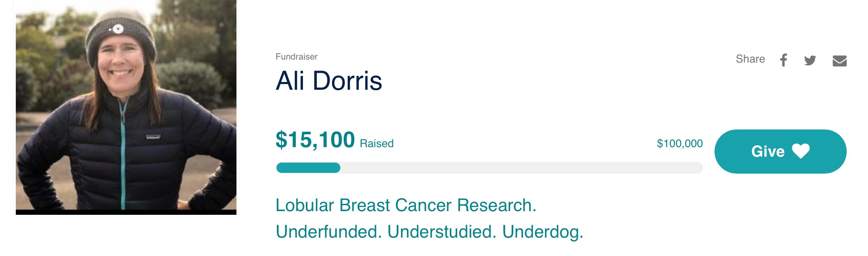The width and height of the screenshot is (868, 256).
Task: Click the $15,100 Raised amount
Action: [x=315, y=140]
